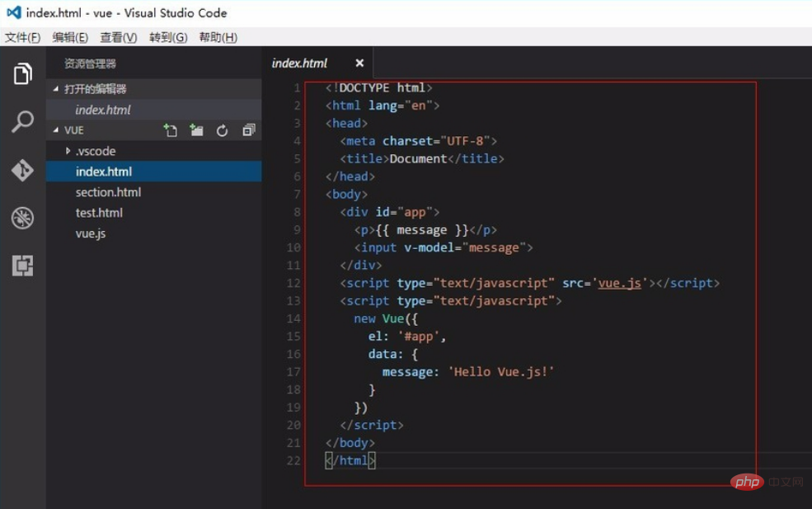Open vue.js file in explorer
The height and width of the screenshot is (509, 812).
[x=91, y=233]
